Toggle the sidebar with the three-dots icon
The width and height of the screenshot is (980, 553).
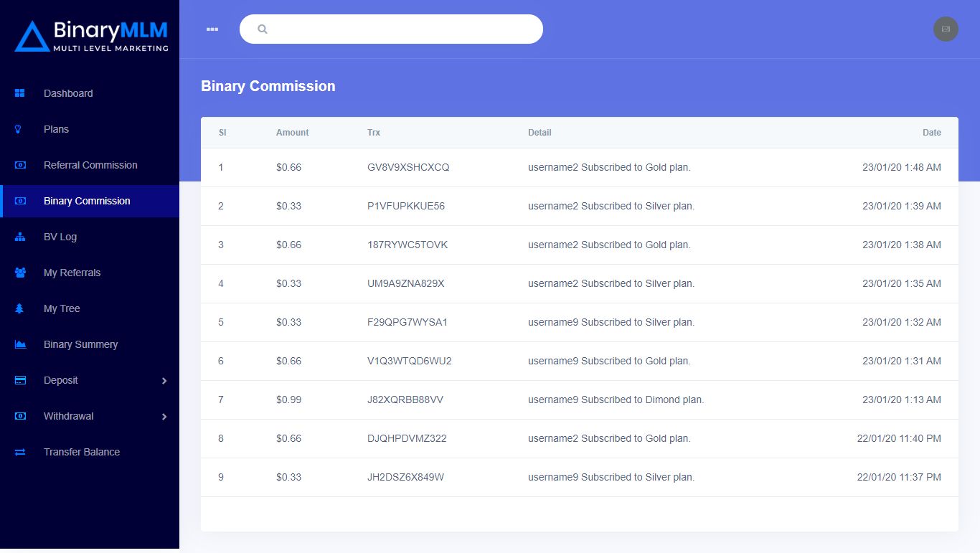click(x=212, y=29)
